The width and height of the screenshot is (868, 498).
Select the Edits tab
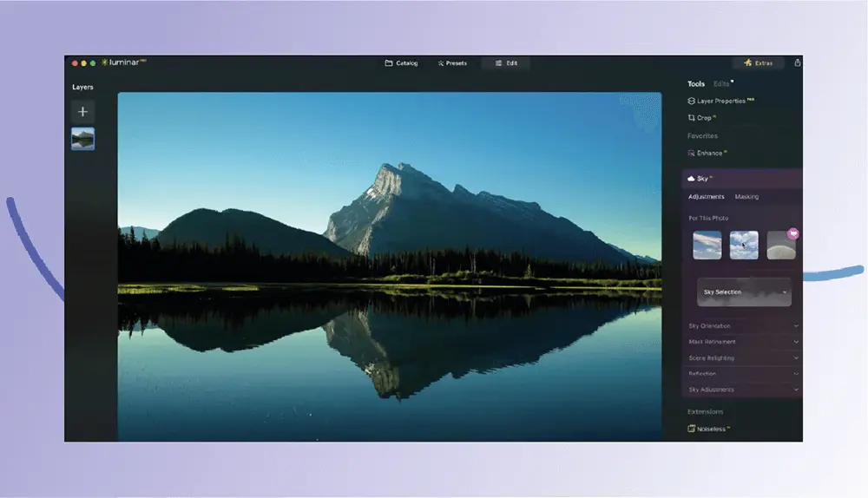[x=721, y=84]
